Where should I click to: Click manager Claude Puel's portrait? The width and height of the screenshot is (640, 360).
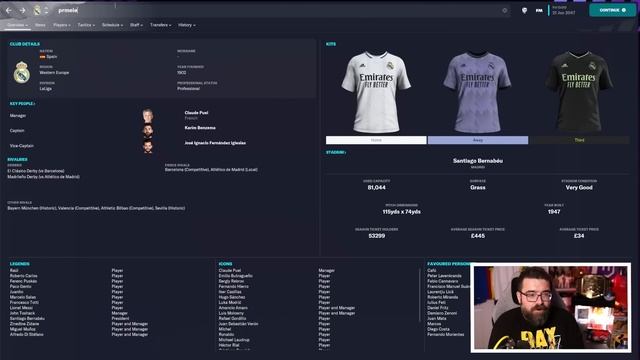[x=148, y=116]
